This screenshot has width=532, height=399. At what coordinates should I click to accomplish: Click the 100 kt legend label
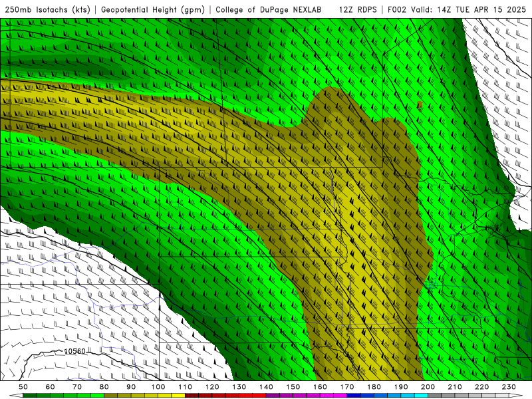click(158, 387)
